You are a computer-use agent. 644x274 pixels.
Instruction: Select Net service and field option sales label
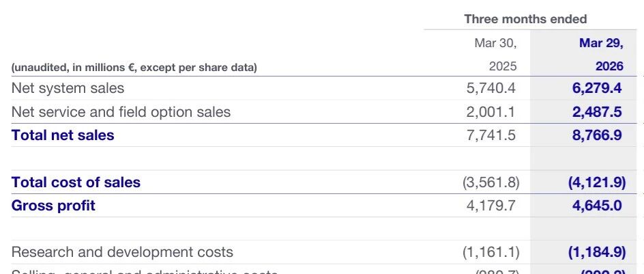pos(121,112)
